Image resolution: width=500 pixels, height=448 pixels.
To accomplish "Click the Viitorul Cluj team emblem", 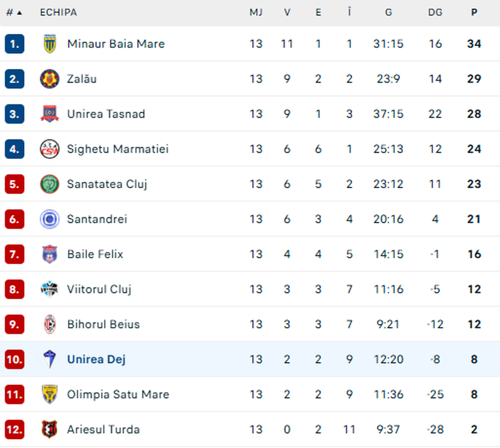I will pyautogui.click(x=50, y=289).
